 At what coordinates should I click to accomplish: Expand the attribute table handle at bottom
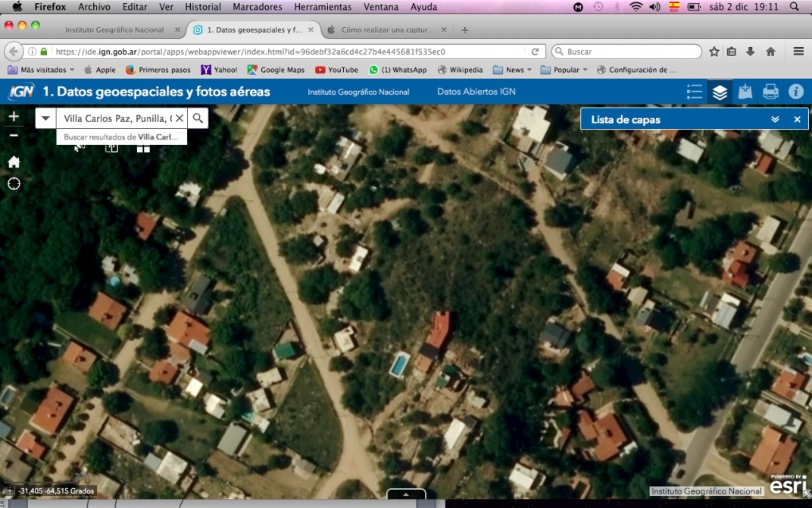(x=405, y=494)
